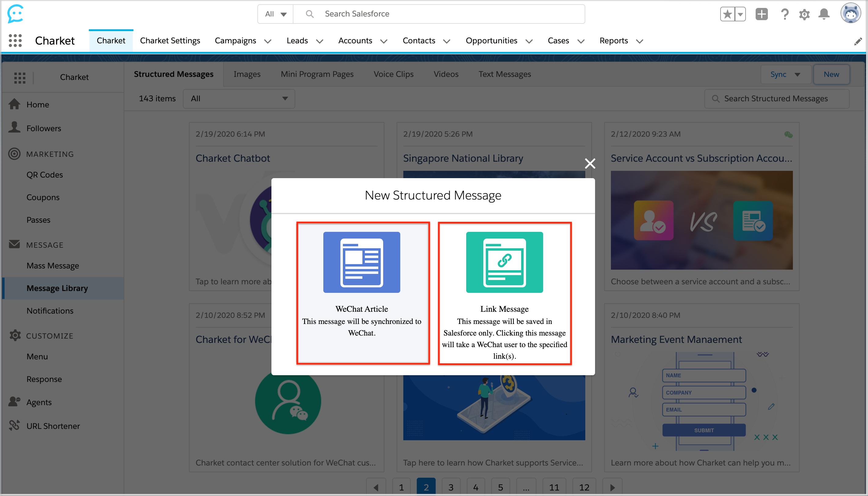Open Mass Message in the sidebar
Screen dimensions: 868x496
click(x=53, y=266)
